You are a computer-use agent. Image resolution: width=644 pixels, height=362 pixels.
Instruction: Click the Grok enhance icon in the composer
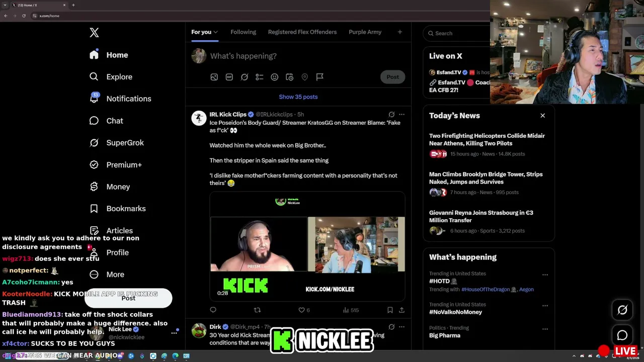pos(245,77)
